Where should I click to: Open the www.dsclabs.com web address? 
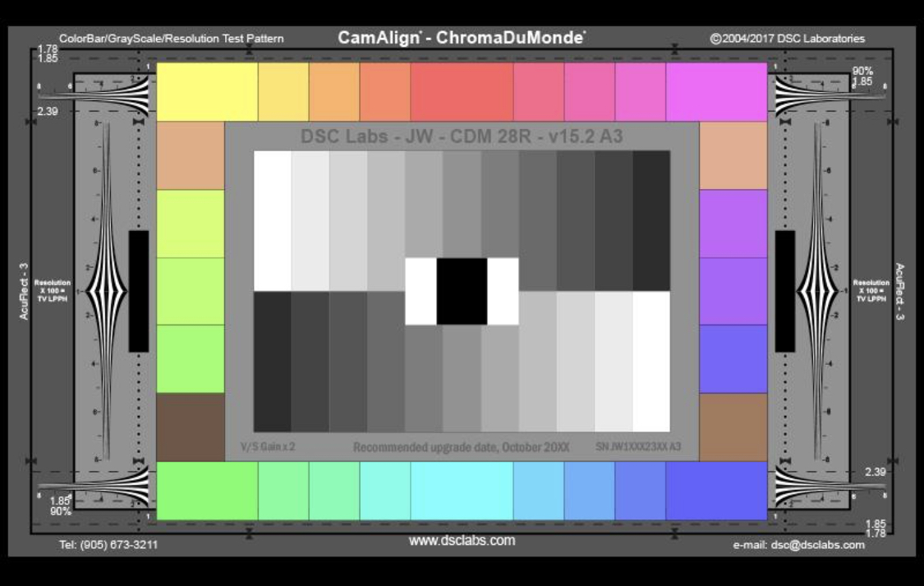(x=462, y=541)
